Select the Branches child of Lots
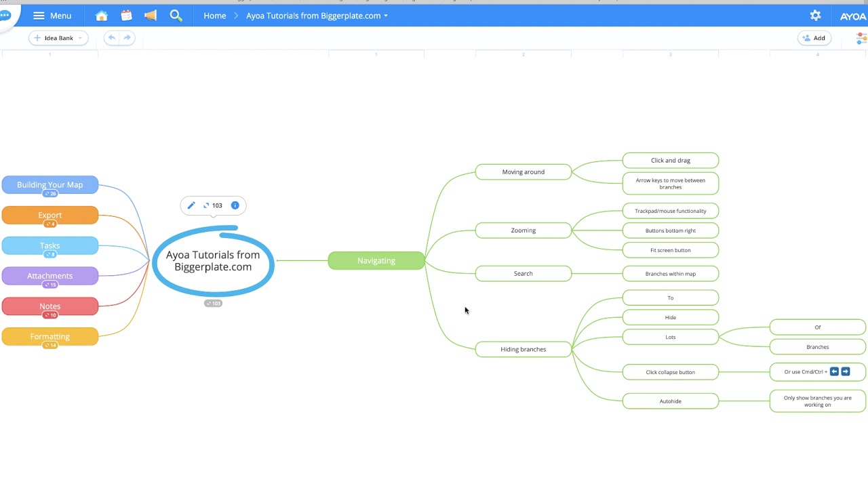Image resolution: width=868 pixels, height=488 pixels. tap(818, 347)
